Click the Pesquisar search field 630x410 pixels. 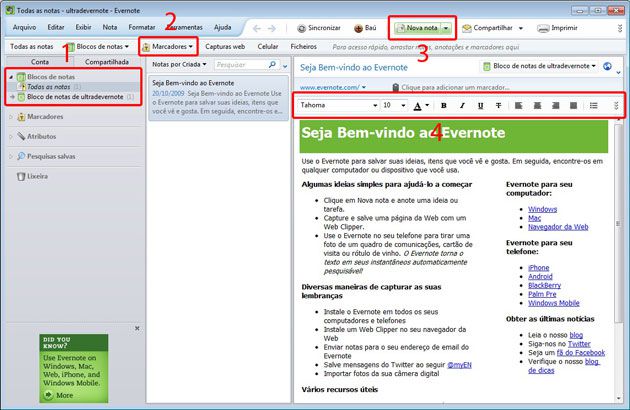pos(241,64)
